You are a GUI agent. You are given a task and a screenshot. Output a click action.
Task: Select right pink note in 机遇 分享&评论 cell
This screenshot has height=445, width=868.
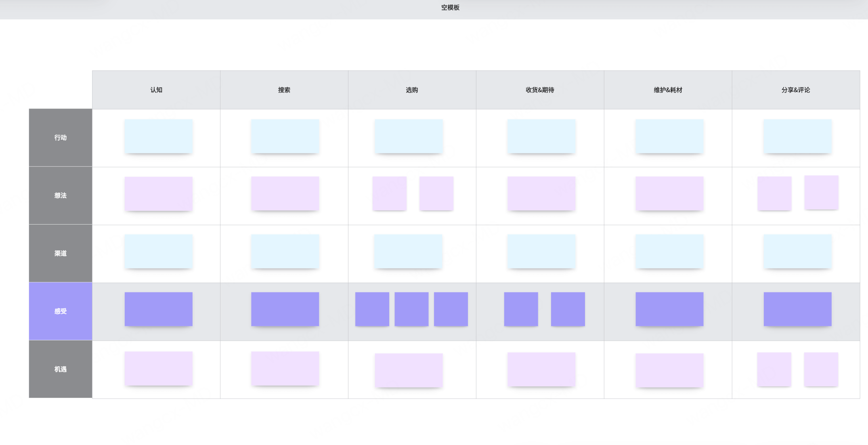click(821, 369)
